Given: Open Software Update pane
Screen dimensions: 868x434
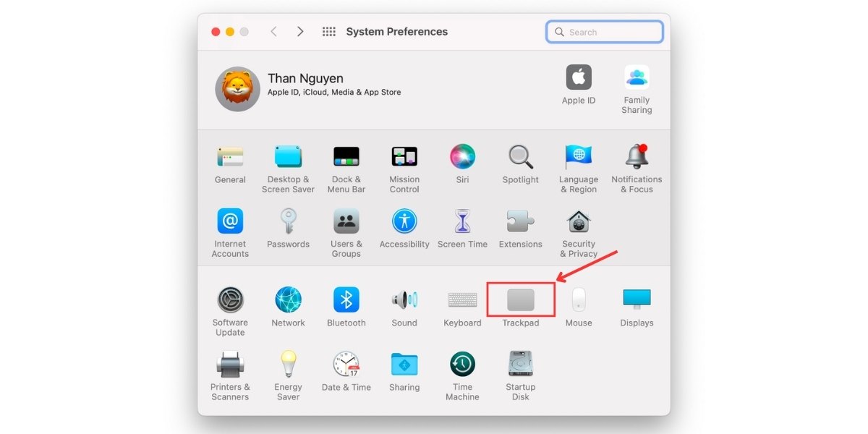Looking at the screenshot, I should pos(230,299).
